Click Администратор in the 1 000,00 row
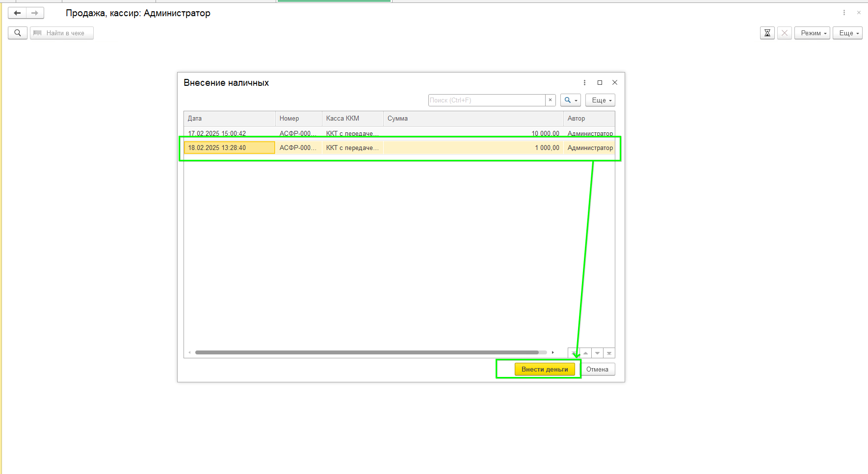 tap(590, 148)
